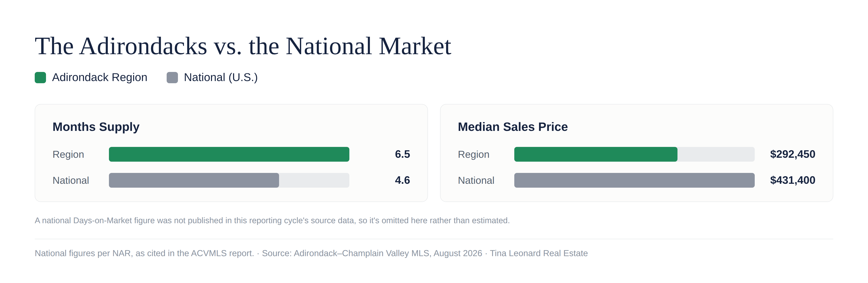Select the 4.6 national supply value
Screen dimensions: 868x283
(402, 180)
